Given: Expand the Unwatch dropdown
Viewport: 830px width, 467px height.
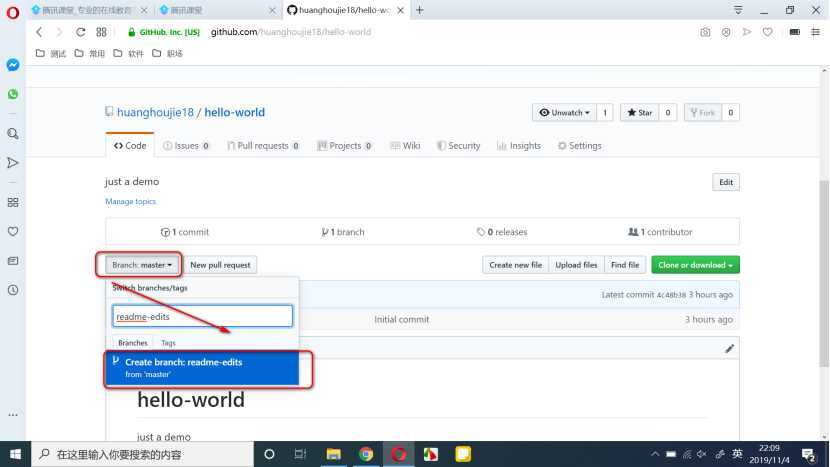Looking at the screenshot, I should [564, 112].
